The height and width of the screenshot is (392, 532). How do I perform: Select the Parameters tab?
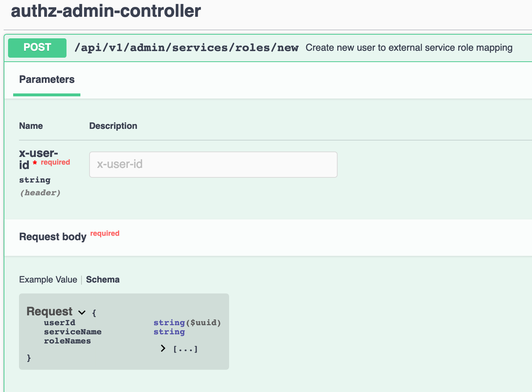47,80
